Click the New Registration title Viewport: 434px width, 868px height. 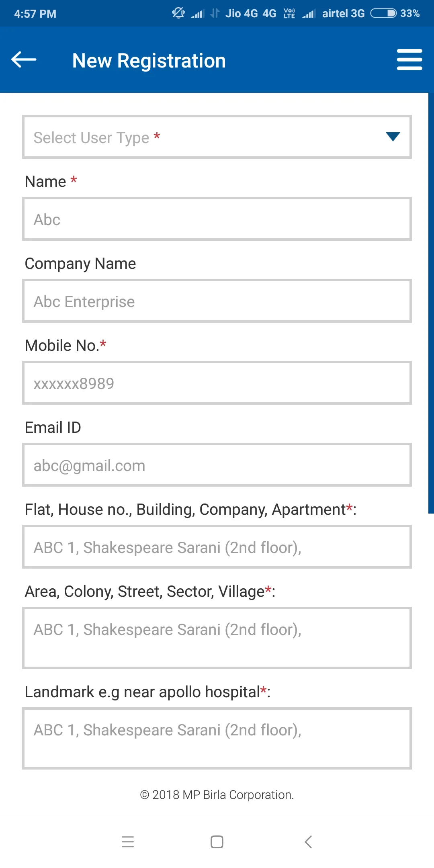[149, 61]
